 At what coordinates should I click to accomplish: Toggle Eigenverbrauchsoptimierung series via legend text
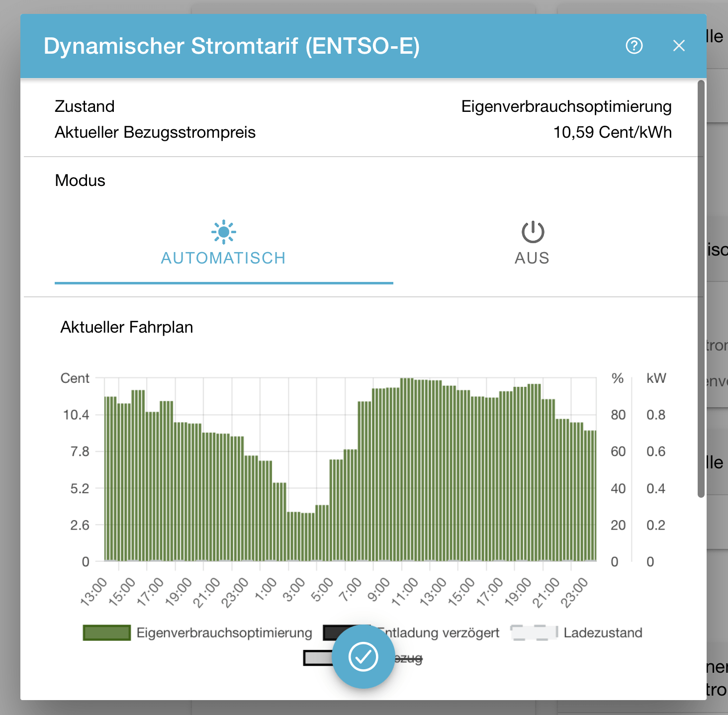click(224, 633)
